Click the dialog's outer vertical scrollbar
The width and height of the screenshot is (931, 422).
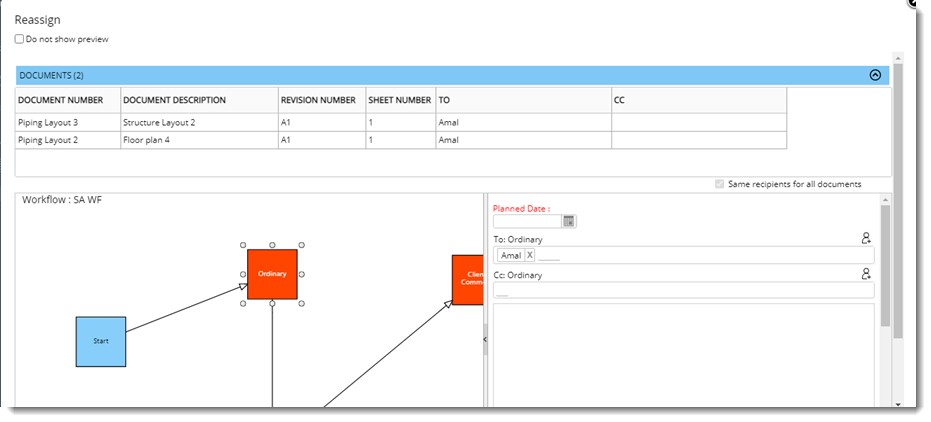click(897, 202)
